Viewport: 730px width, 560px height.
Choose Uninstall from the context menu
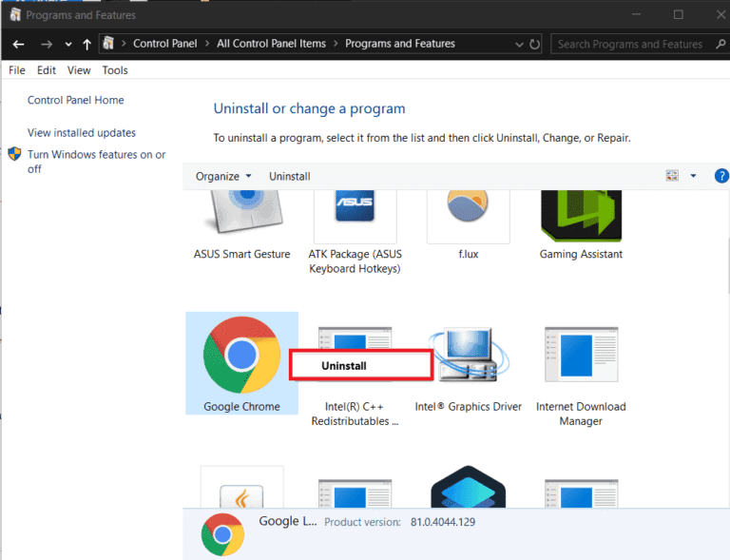pos(361,365)
